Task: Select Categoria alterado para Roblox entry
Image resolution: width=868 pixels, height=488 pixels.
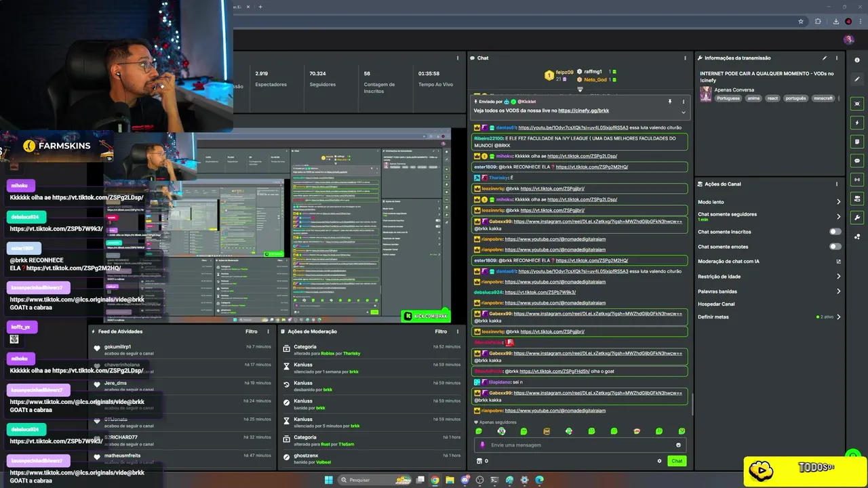Action: tap(372, 350)
